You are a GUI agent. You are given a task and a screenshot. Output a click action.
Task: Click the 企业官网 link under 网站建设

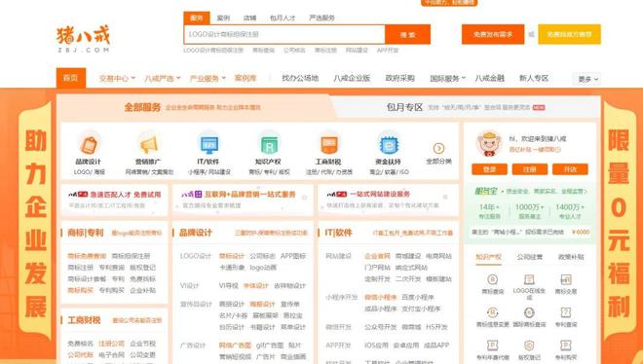click(377, 256)
